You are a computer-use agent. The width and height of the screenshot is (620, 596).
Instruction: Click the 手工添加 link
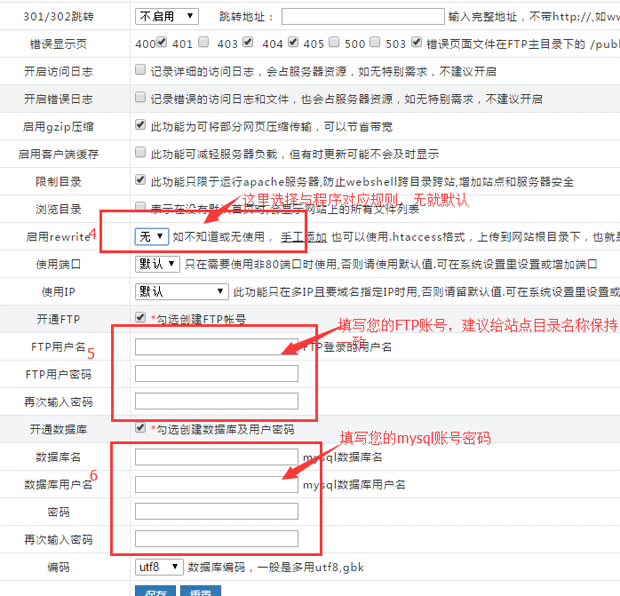(303, 237)
